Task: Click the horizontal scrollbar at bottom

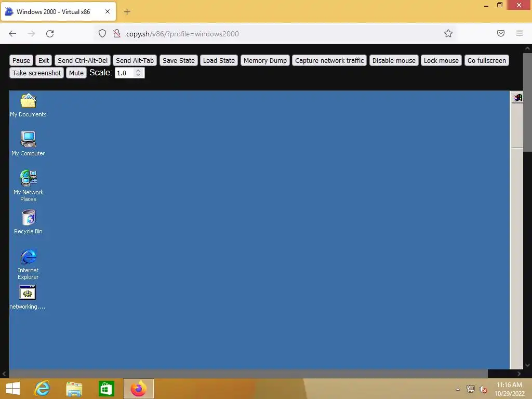Action: point(248,374)
